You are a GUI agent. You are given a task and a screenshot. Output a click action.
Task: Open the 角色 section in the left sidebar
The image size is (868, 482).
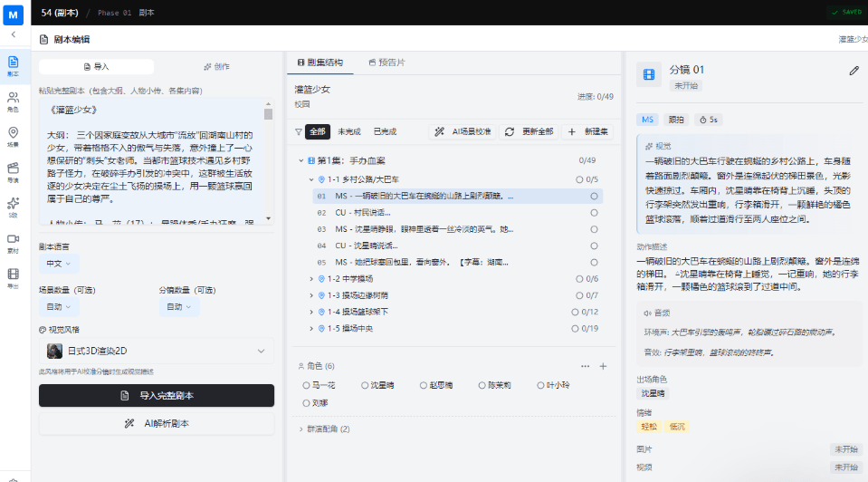pyautogui.click(x=13, y=101)
